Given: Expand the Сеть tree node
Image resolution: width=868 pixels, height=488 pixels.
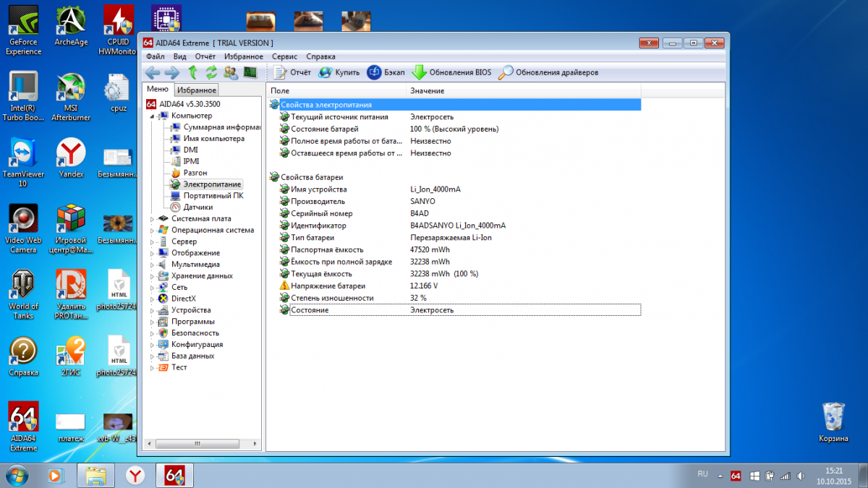Looking at the screenshot, I should click(x=153, y=288).
